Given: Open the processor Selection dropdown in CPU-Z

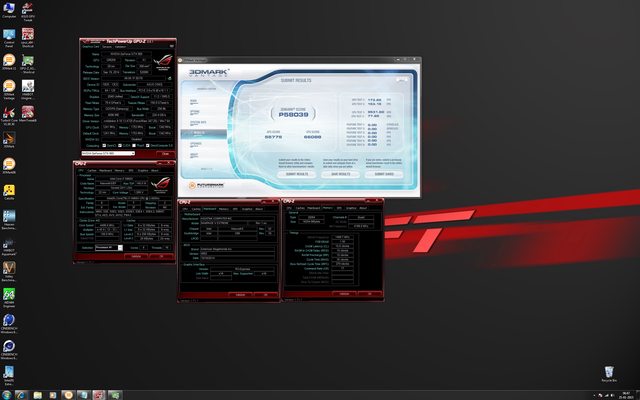Looking at the screenshot, I should (x=109, y=248).
